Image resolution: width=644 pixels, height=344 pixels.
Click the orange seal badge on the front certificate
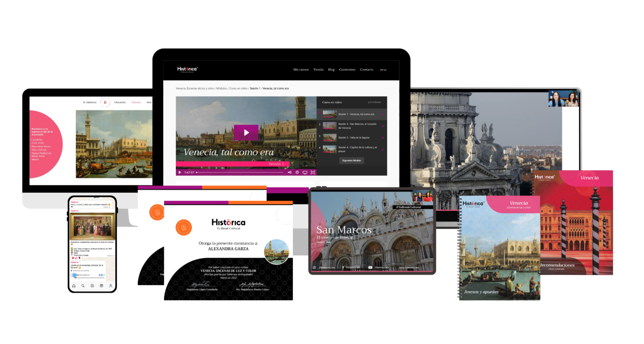(184, 227)
